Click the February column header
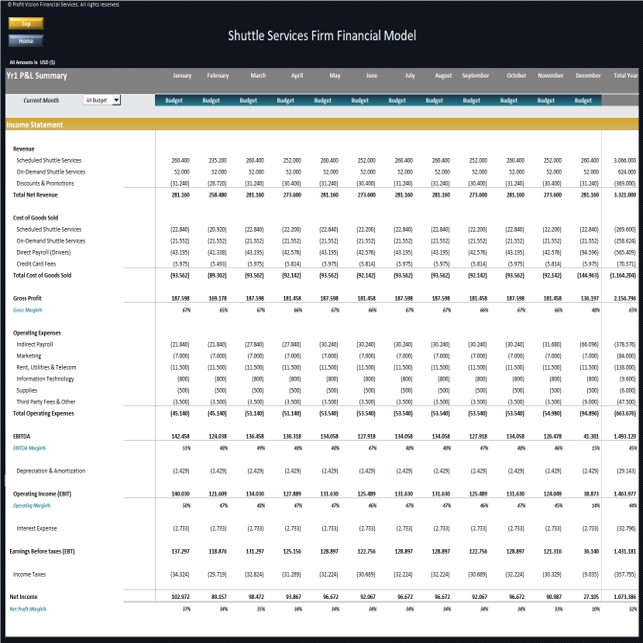The height and width of the screenshot is (643, 643). [218, 75]
